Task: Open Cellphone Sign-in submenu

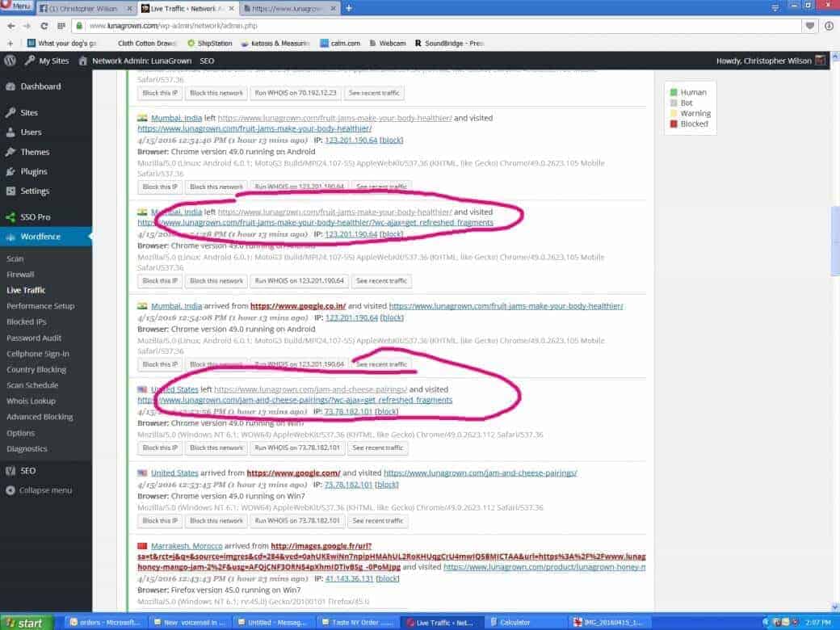Action: tap(37, 354)
